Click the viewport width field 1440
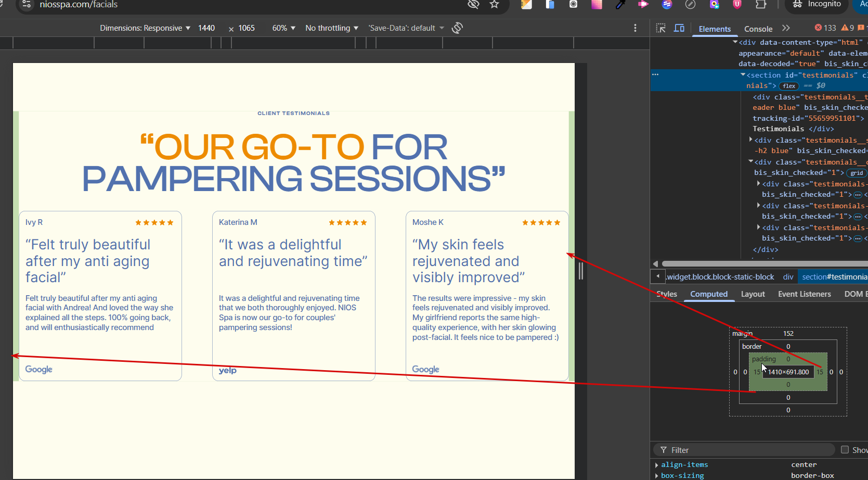 click(206, 28)
